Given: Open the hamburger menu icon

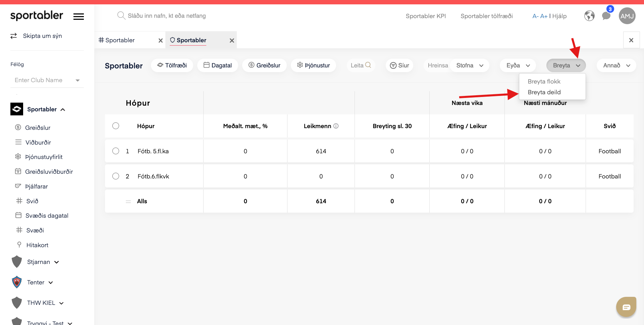Looking at the screenshot, I should (x=78, y=16).
